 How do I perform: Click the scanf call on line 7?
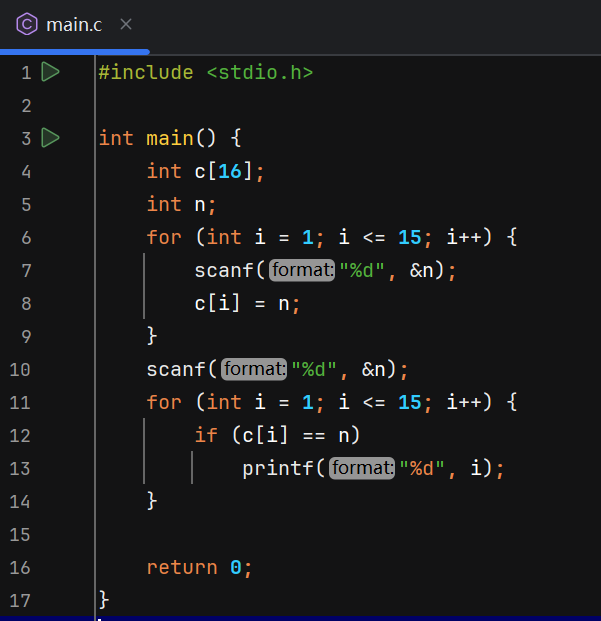(x=225, y=270)
